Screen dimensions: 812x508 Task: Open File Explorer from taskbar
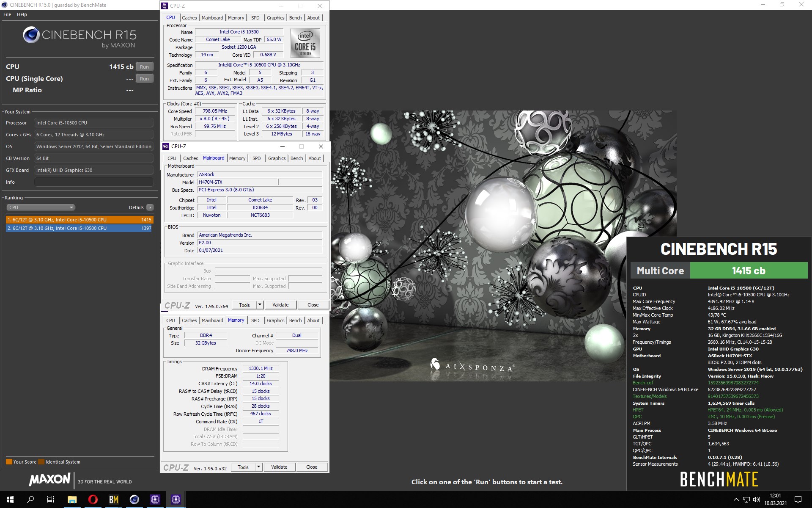tap(72, 500)
